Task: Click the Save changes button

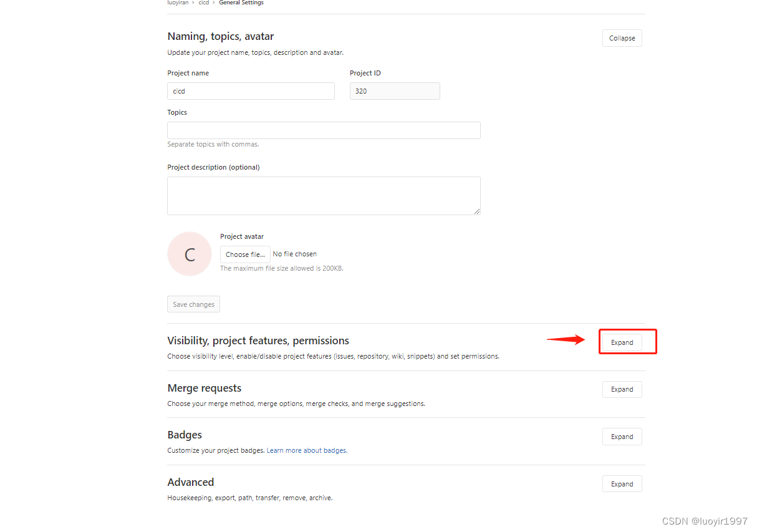Action: click(x=193, y=304)
